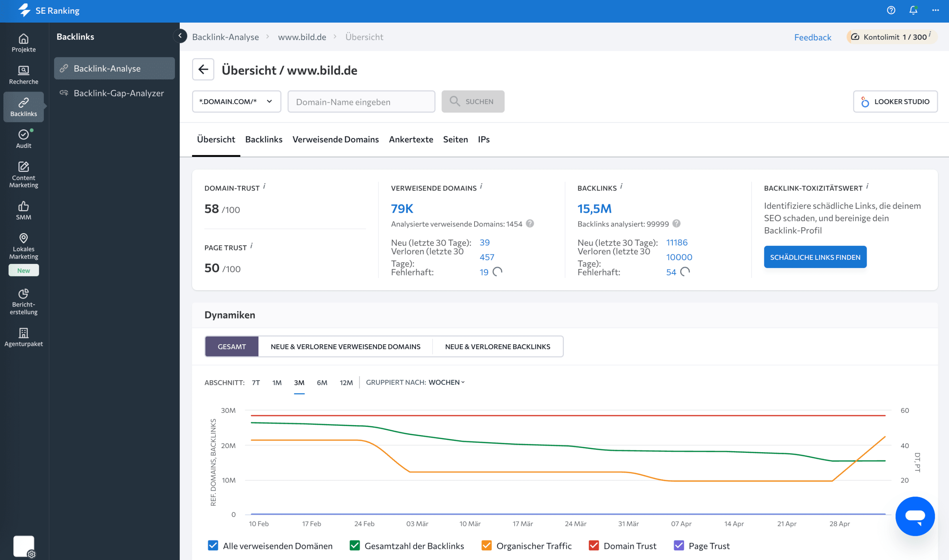The width and height of the screenshot is (949, 560).
Task: Toggle Alle verweisenden Domänen checkbox
Action: [x=213, y=546]
